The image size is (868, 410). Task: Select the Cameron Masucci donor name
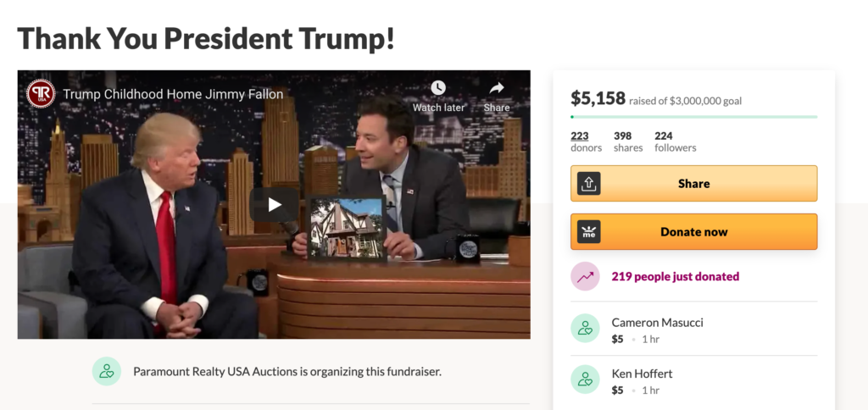[x=657, y=322]
